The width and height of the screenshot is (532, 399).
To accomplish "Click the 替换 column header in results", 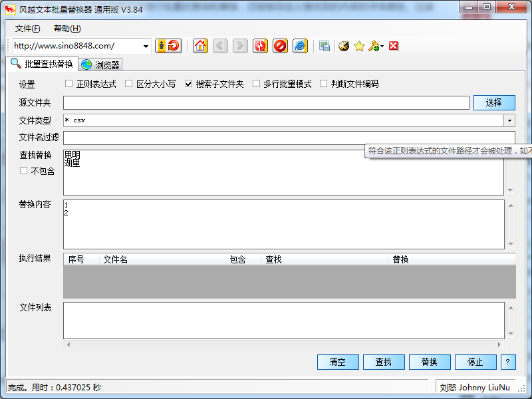I will [452, 259].
